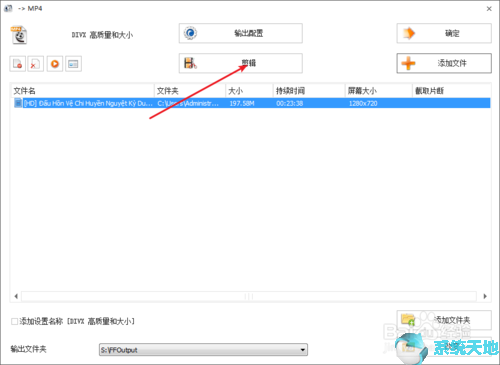This screenshot has width=500, height=365.
Task: Click the scrollbar left arrow
Action: pos(16,296)
